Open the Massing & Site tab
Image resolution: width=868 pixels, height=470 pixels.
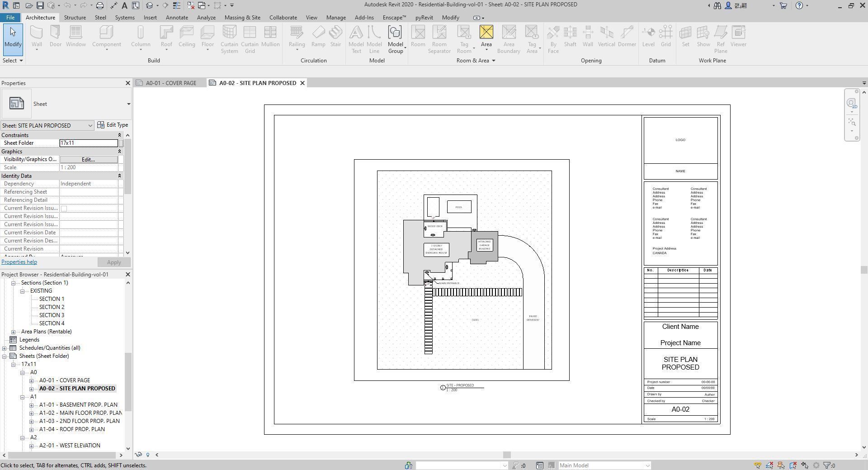point(242,18)
